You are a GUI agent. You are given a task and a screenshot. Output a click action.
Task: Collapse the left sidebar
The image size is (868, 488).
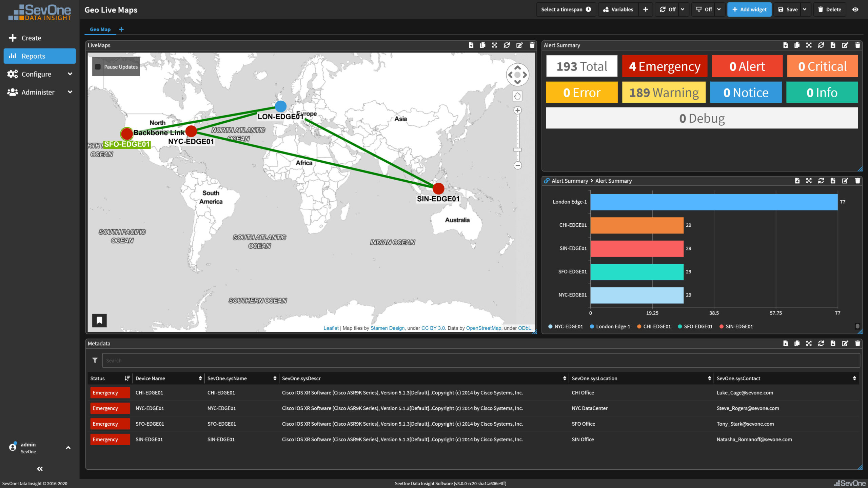pos(40,469)
